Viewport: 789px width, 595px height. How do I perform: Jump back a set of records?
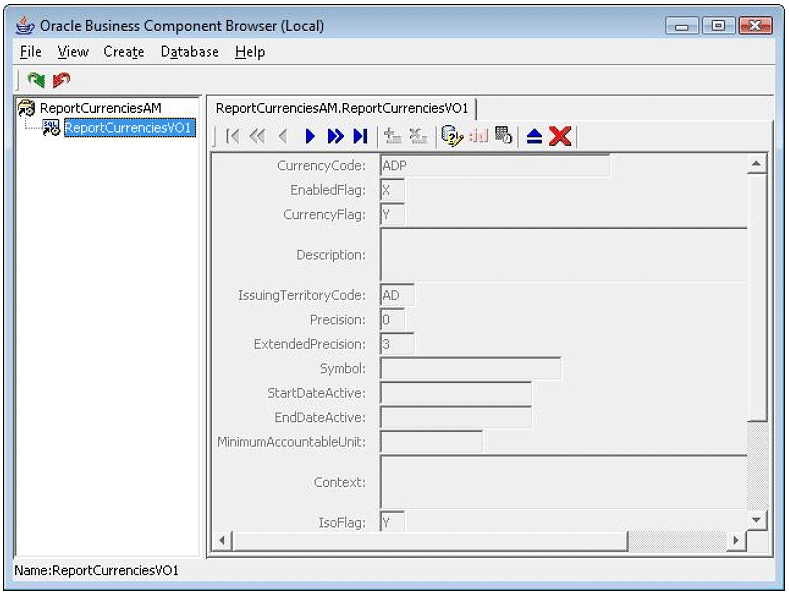[x=257, y=136]
